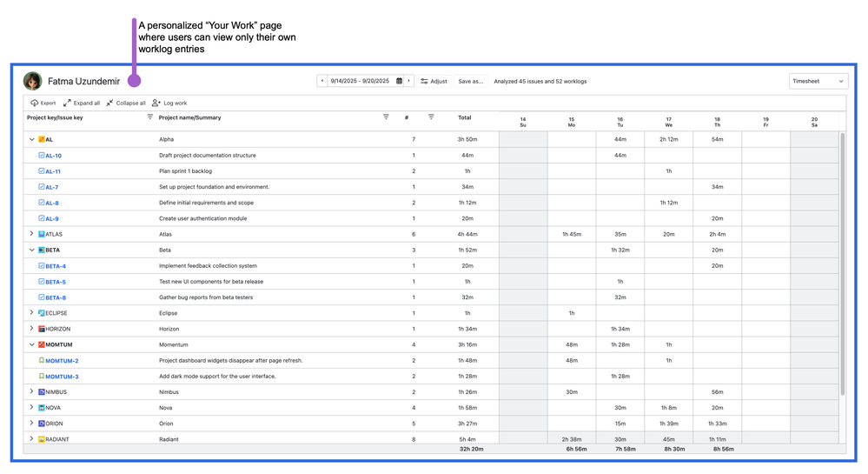Expand the NIMBUS project row
868x474 pixels.
(31, 391)
